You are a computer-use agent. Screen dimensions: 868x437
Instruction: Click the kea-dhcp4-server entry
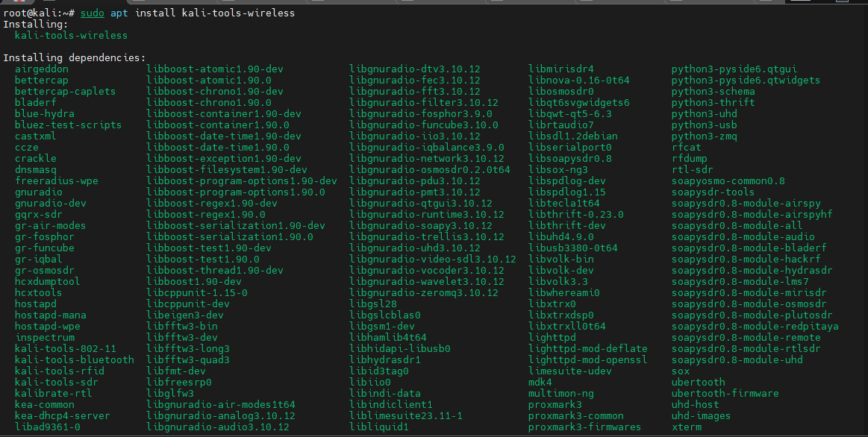pyautogui.click(x=62, y=415)
